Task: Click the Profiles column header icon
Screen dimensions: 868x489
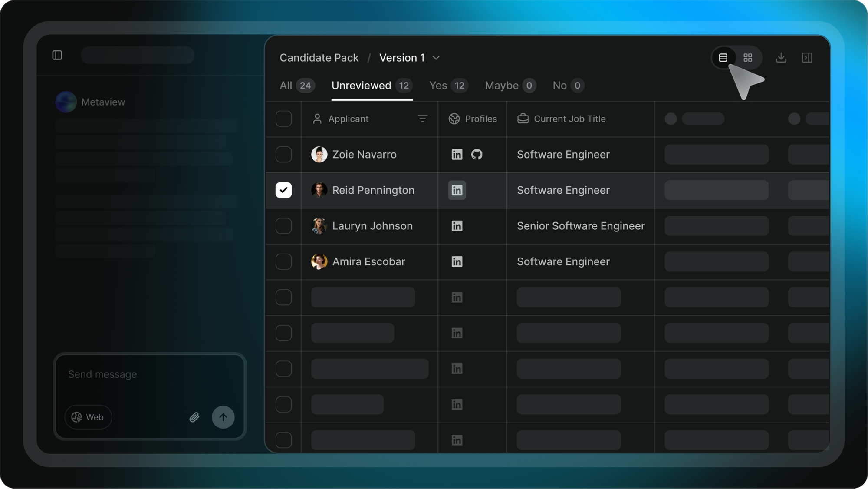Action: [x=454, y=119]
